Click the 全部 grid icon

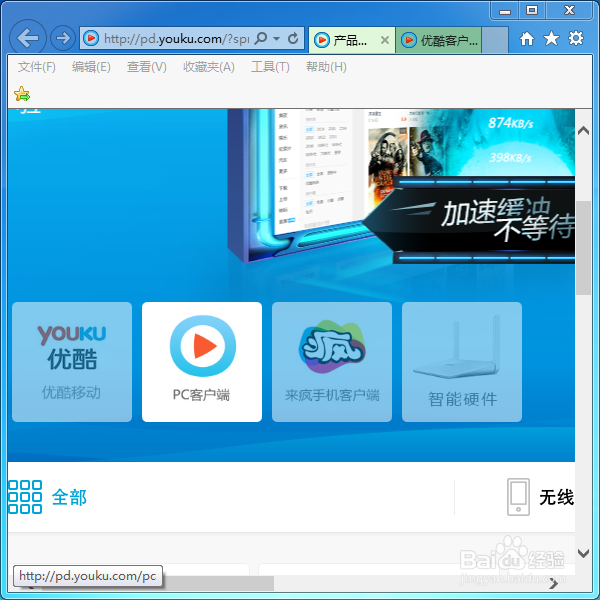[x=25, y=497]
